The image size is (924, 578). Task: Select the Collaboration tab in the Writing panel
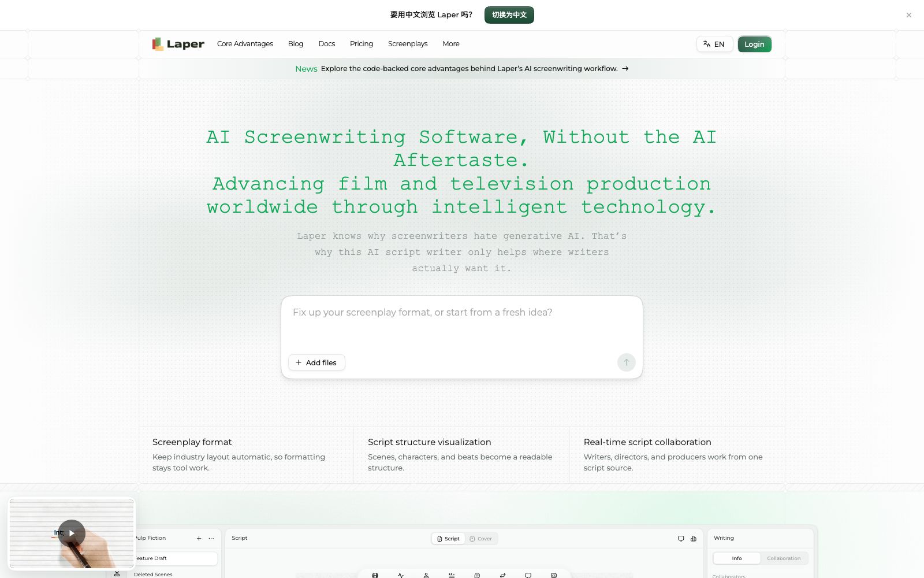(x=784, y=558)
